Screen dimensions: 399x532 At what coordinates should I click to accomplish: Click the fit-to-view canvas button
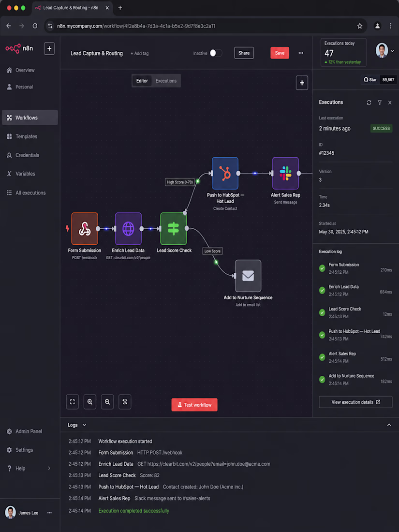click(x=72, y=402)
